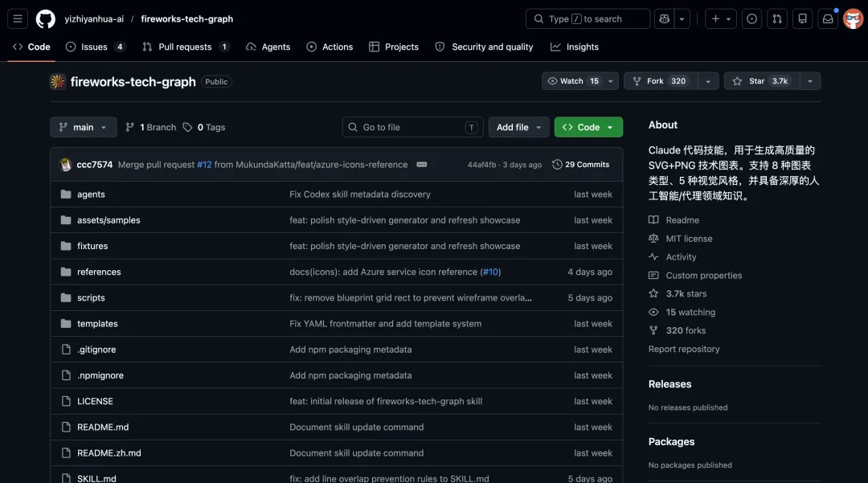
Task: Open the user profile avatar
Action: [x=853, y=18]
